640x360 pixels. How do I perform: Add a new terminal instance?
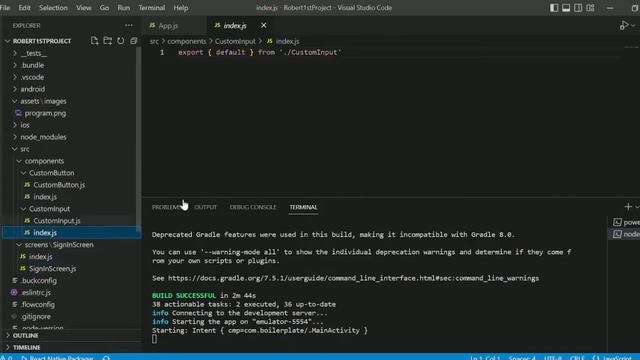[x=628, y=207]
